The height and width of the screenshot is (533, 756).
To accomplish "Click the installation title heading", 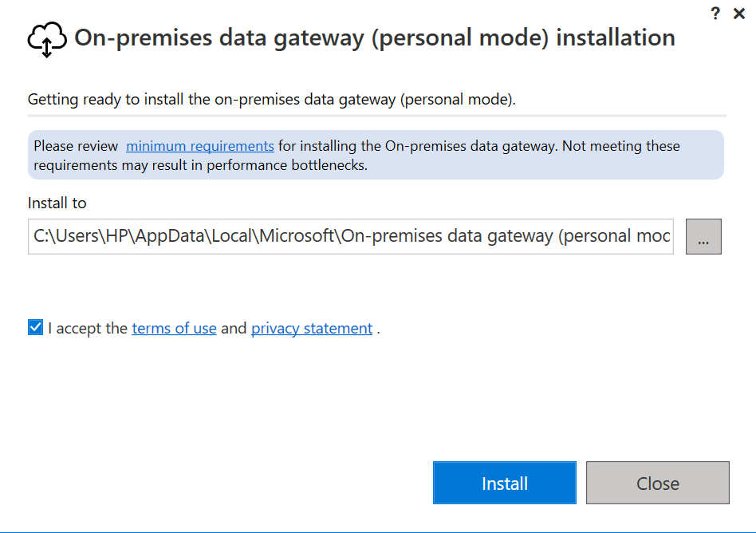I will point(375,38).
